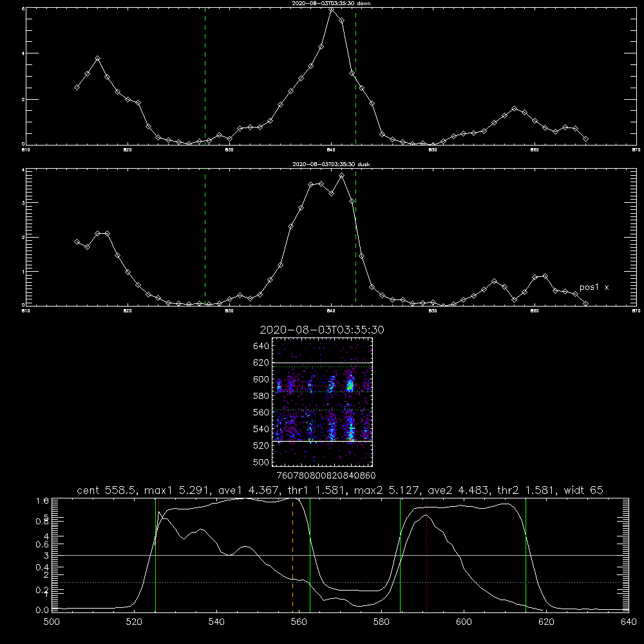The width and height of the screenshot is (644, 644).
Task: Click y-axis label '560' on the heatmap
Action: (261, 412)
